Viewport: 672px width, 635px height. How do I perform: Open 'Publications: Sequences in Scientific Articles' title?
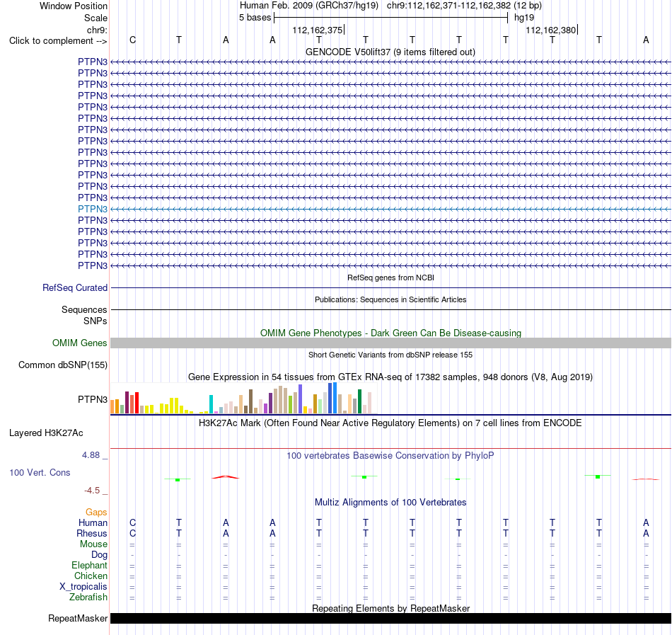pos(390,299)
